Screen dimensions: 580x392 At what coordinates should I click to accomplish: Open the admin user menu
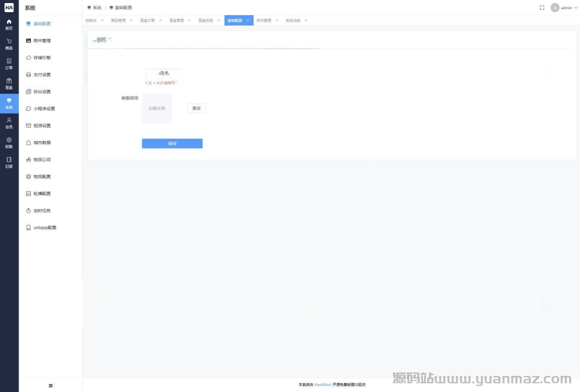click(564, 8)
